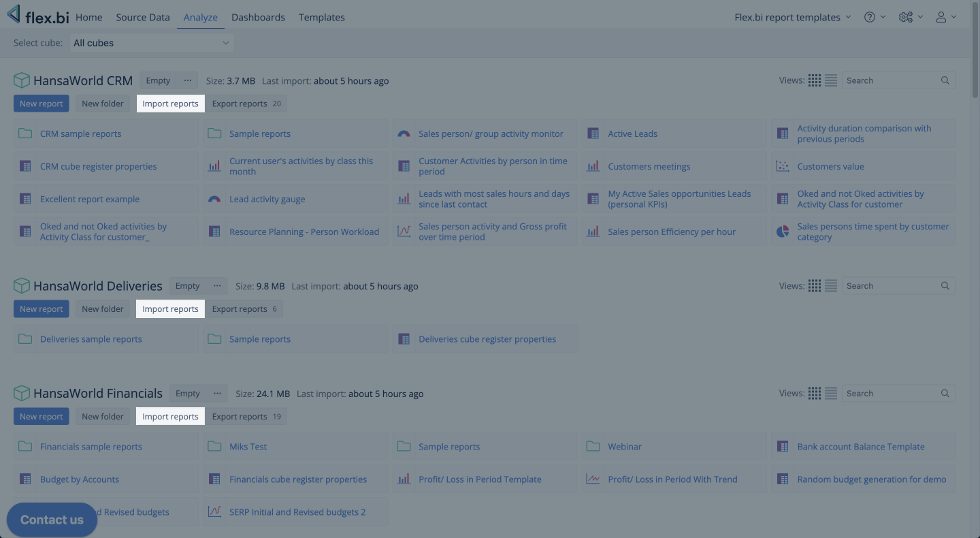Screen dimensions: 980x538
Task: Click the flex.bi logo
Action: coord(38,16)
